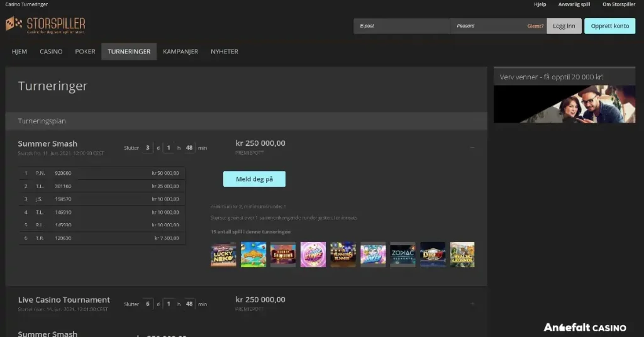Open the Bounty Showdown game thumbnail

tap(283, 255)
